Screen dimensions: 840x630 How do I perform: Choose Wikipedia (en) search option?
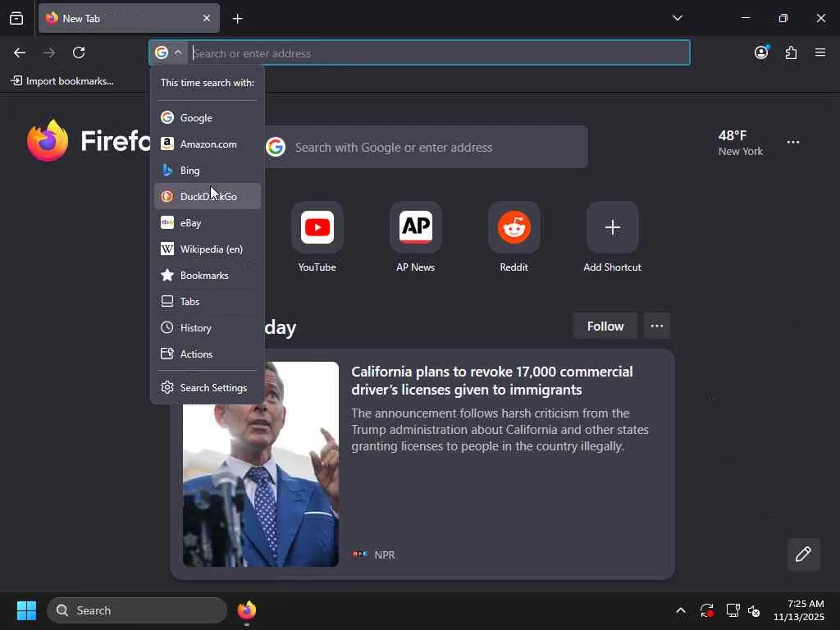pos(208,249)
